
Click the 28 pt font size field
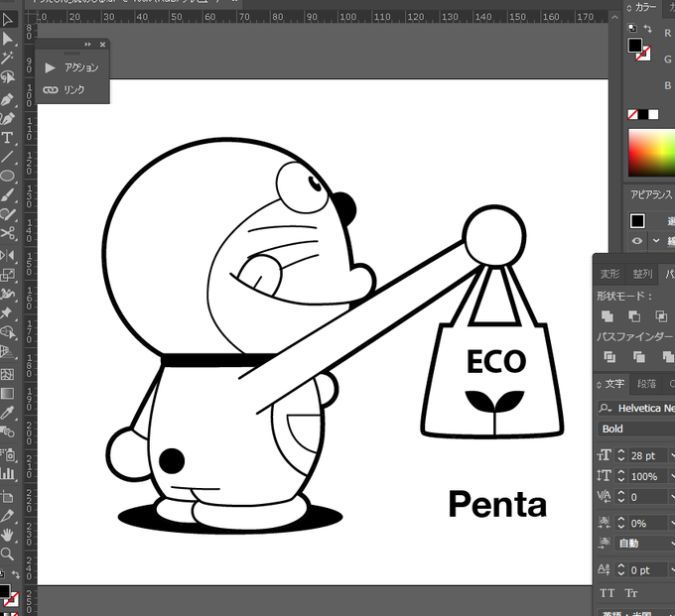pos(649,455)
